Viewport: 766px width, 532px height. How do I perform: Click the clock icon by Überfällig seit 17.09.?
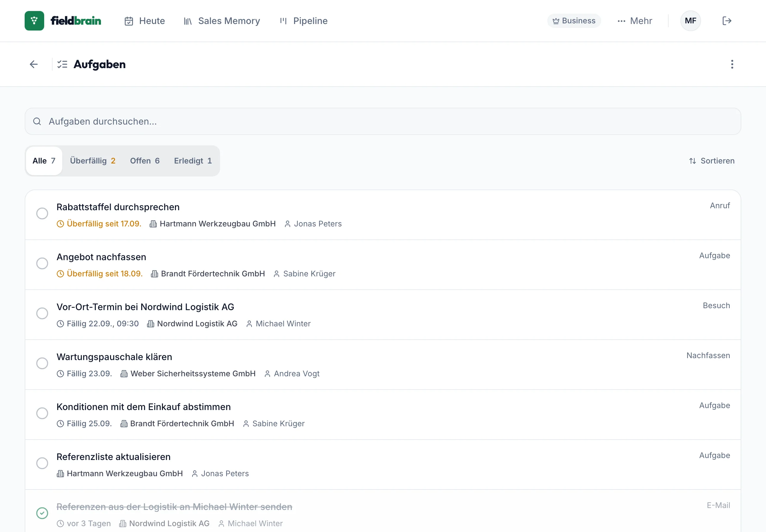point(60,224)
